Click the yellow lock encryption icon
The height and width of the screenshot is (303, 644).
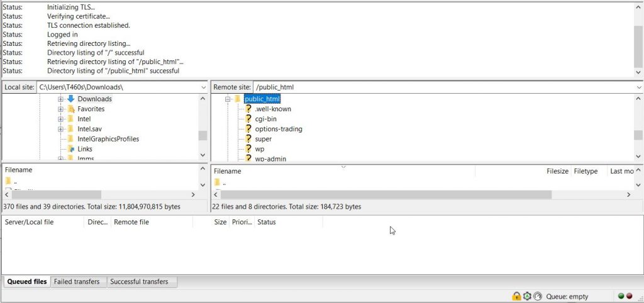(516, 296)
